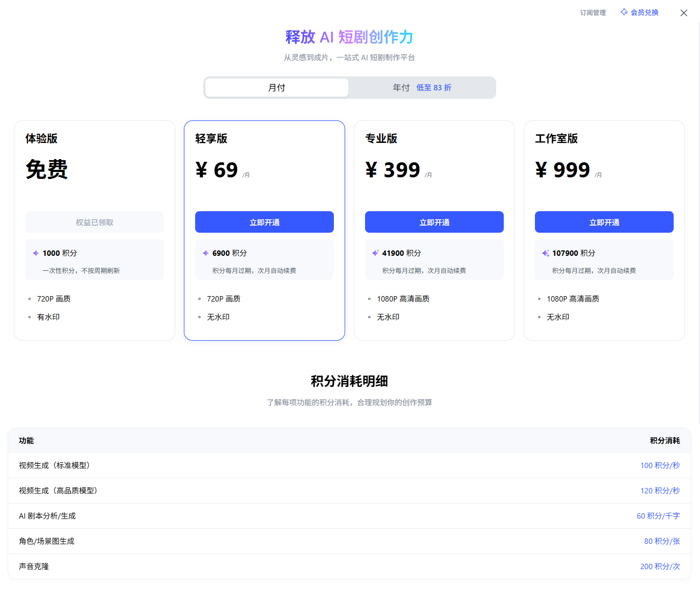Click sparkle icon beside 41900 积分

pyautogui.click(x=375, y=253)
